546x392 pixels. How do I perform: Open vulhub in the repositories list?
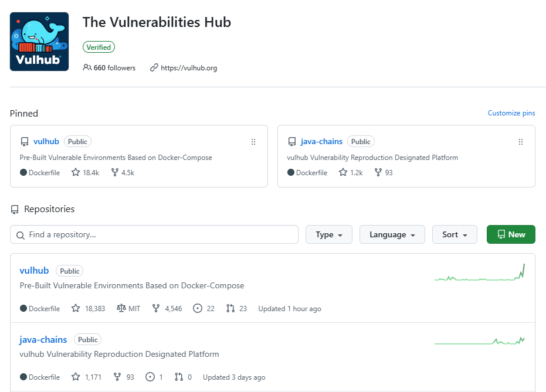click(x=34, y=271)
